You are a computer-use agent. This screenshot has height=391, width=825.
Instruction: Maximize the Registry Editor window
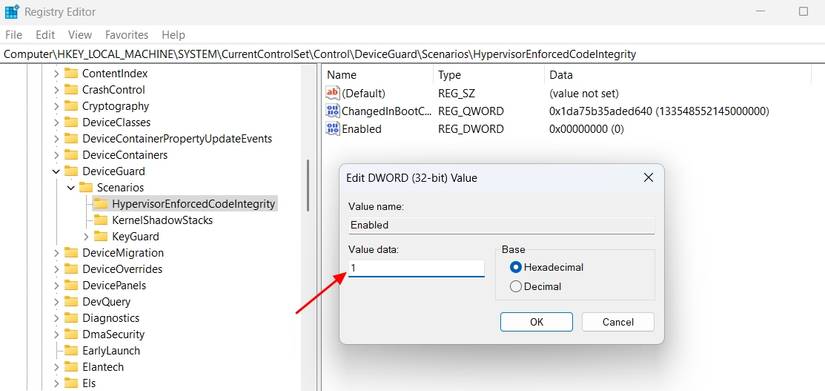tap(803, 11)
